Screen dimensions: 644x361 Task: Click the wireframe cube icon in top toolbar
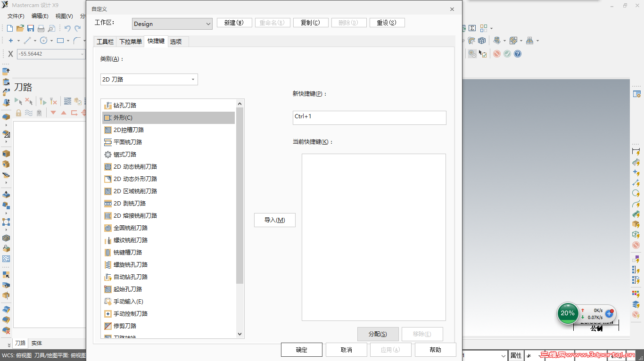pos(482,41)
